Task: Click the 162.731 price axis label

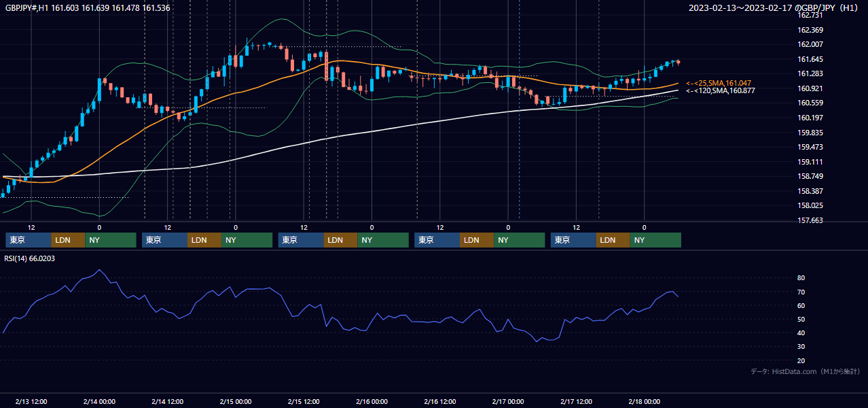Action: click(x=810, y=15)
